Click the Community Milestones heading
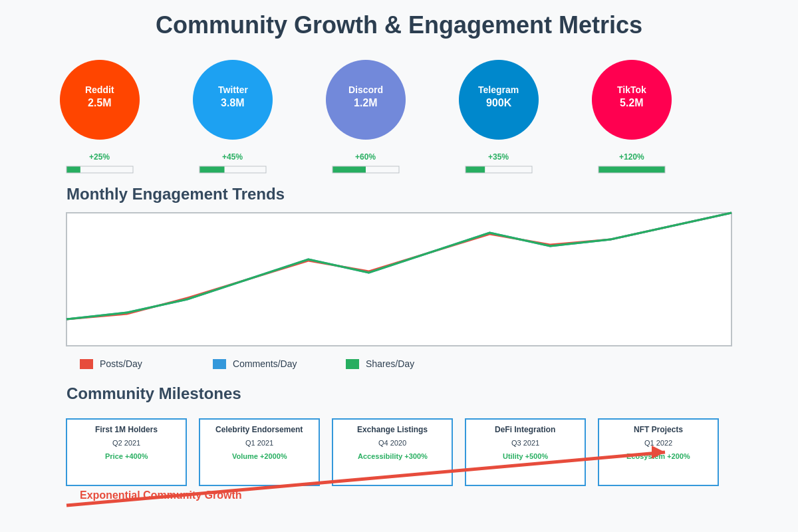This screenshot has height=532, width=798. pos(154,394)
